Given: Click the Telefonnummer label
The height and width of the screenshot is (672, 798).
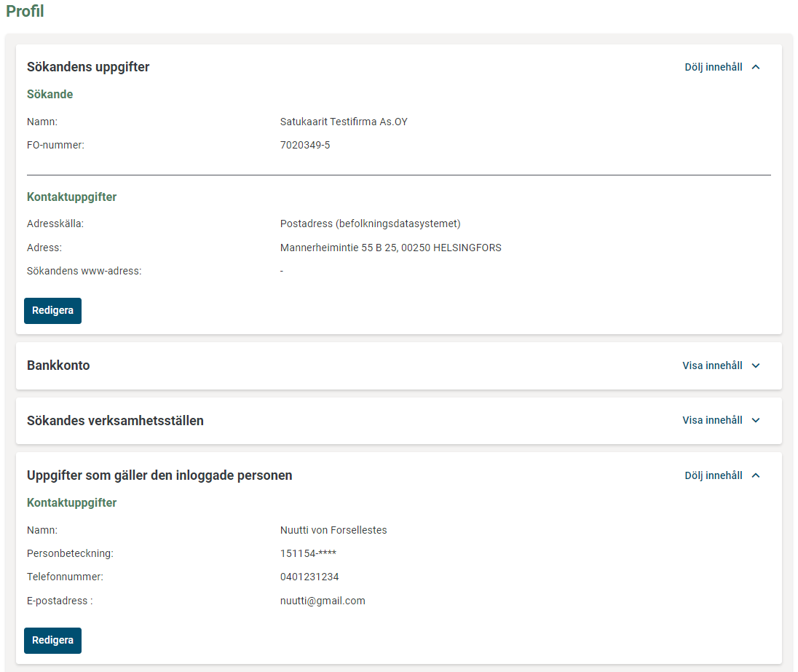Looking at the screenshot, I should point(65,577).
